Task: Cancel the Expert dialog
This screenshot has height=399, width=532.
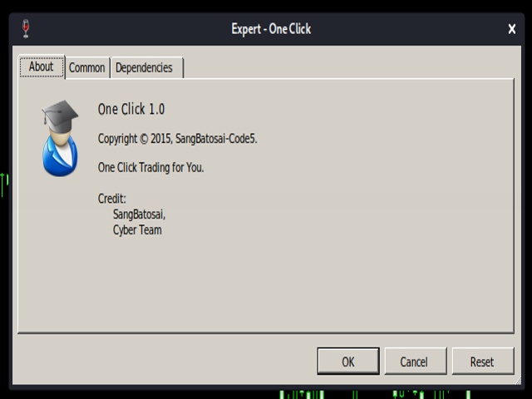Action: point(416,362)
